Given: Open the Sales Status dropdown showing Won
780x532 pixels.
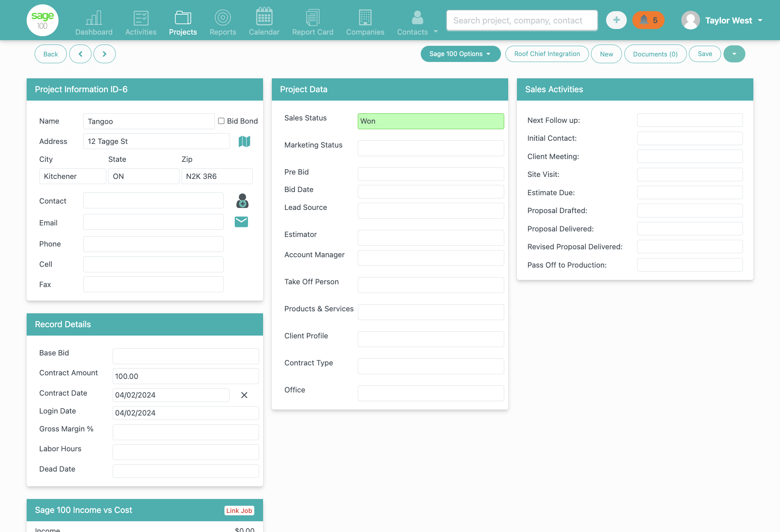Looking at the screenshot, I should pos(431,121).
